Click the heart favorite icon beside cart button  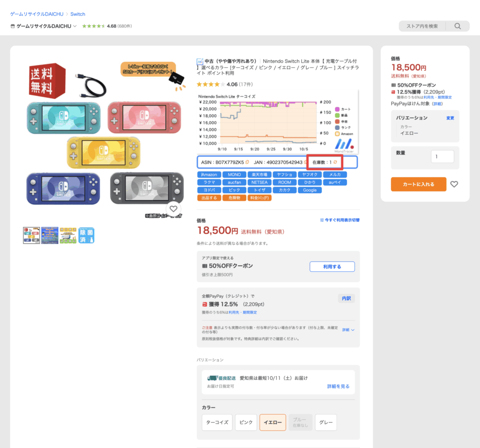tap(454, 184)
